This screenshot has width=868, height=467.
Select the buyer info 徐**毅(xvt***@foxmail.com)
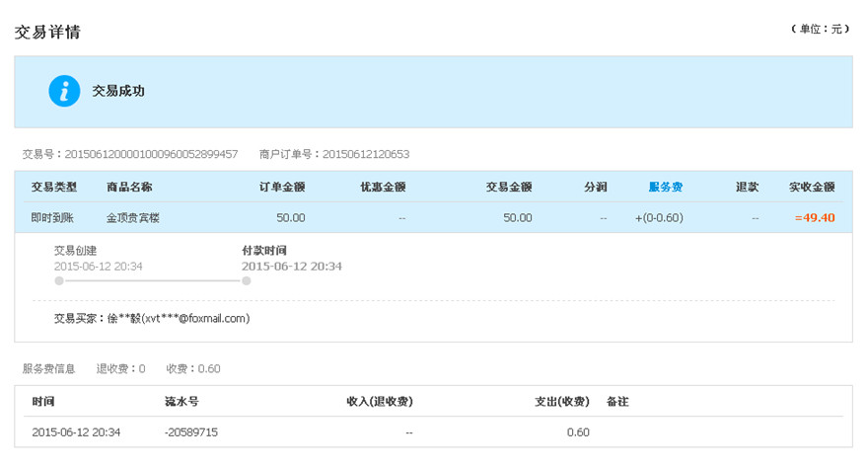pos(179,319)
